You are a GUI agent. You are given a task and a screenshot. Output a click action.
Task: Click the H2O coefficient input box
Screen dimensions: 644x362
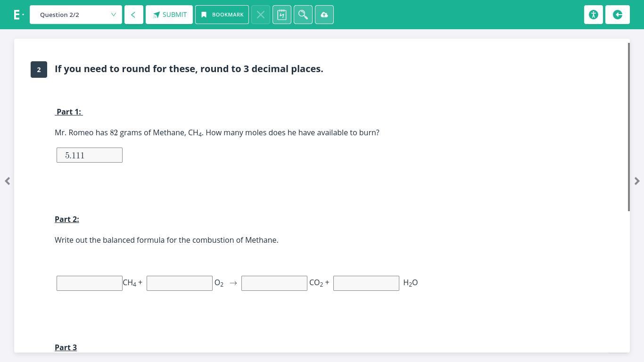pos(366,283)
